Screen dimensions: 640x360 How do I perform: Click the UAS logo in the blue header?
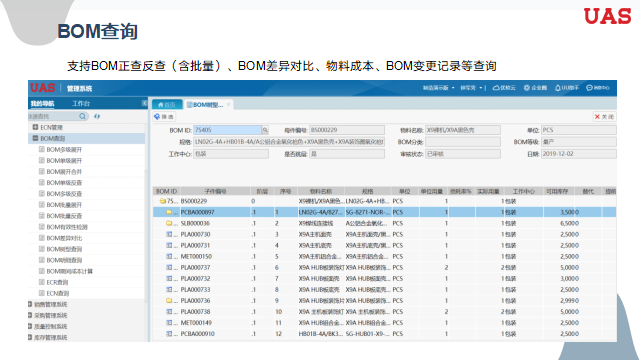[x=42, y=88]
